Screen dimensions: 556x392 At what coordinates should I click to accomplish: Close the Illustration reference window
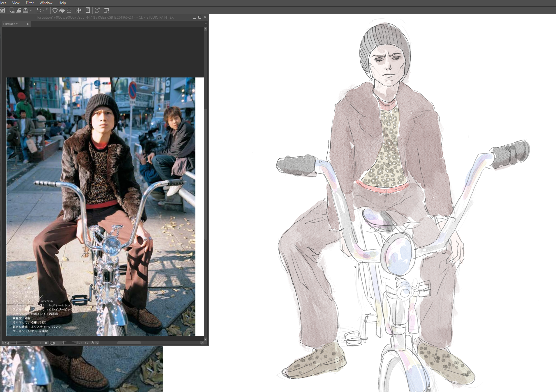point(205,17)
